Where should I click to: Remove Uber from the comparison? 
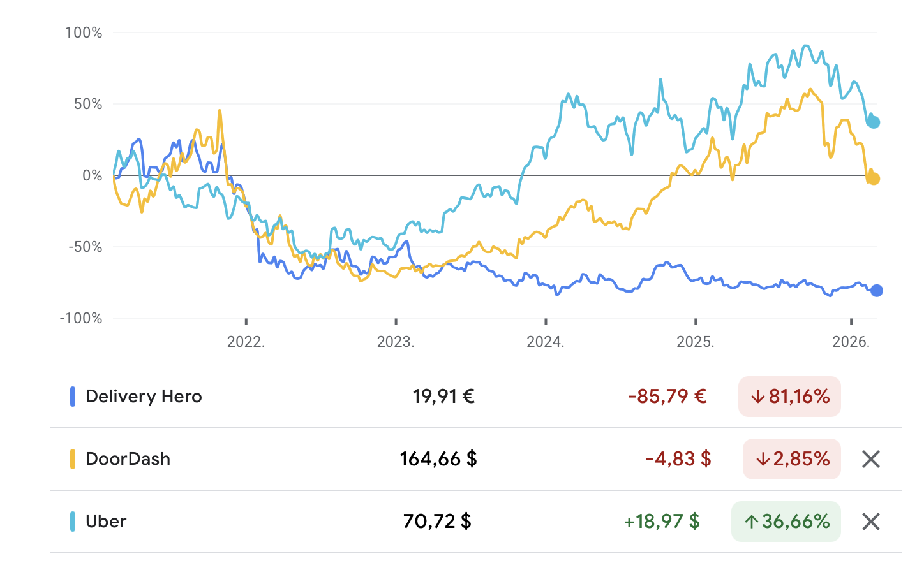click(870, 522)
